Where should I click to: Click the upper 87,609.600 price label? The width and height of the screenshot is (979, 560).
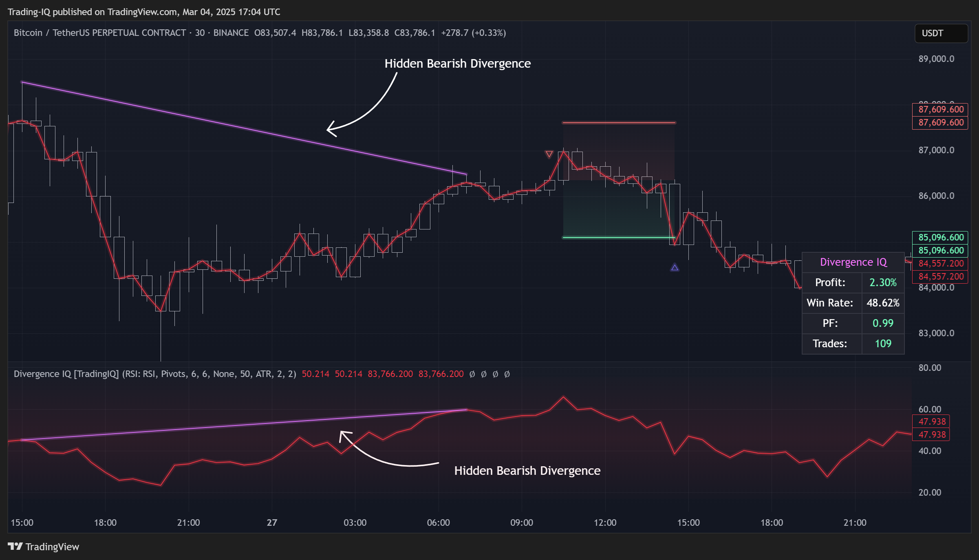click(x=940, y=109)
